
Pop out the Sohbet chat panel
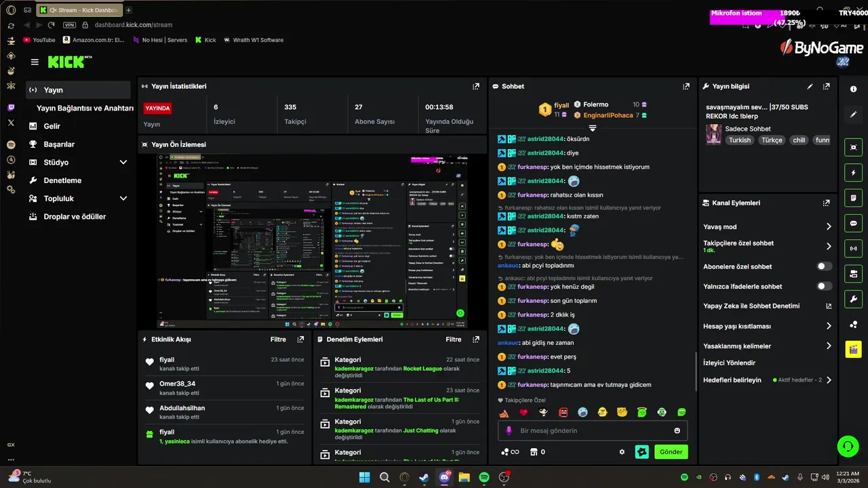click(686, 86)
